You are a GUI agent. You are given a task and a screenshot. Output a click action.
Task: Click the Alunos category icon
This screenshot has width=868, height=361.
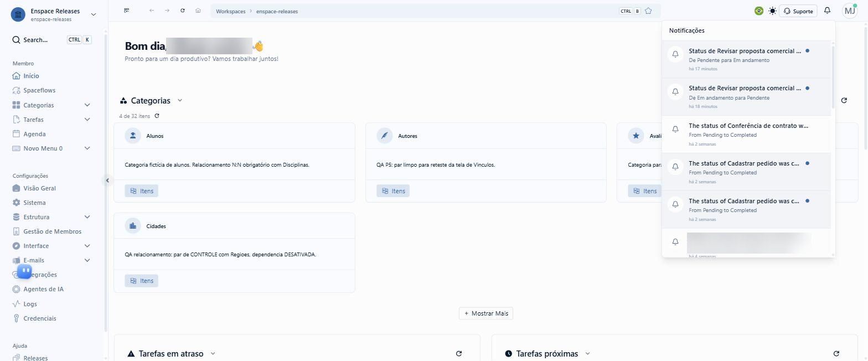point(133,136)
